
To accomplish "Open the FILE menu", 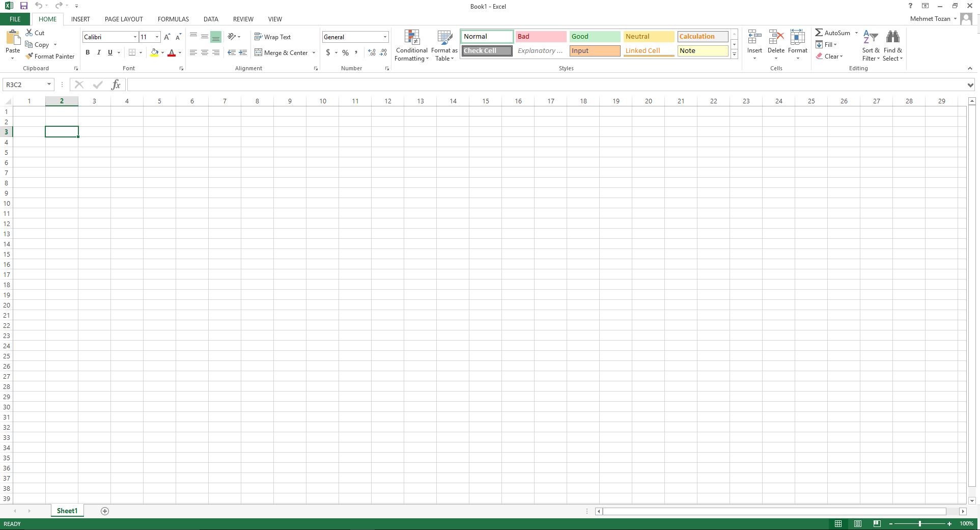I will tap(15, 19).
